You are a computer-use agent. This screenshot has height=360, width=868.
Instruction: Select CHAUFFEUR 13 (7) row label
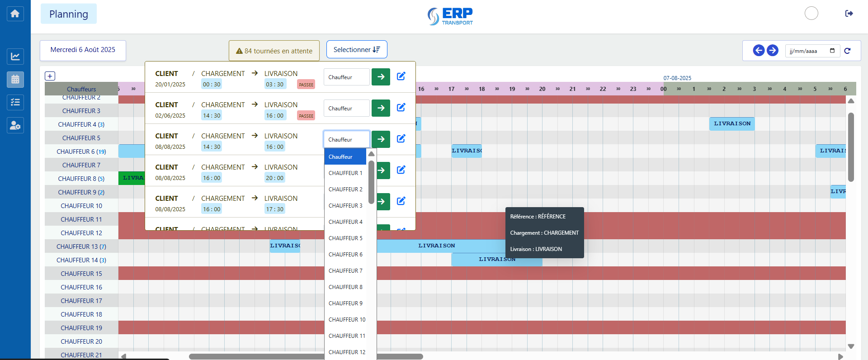(81, 246)
